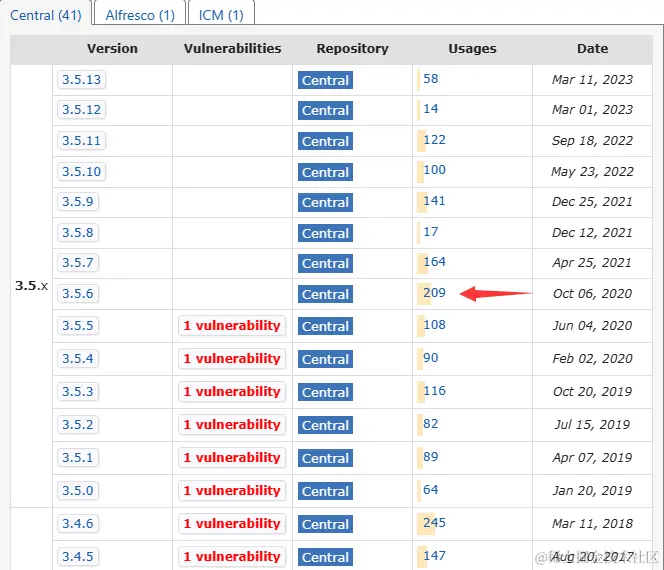Open version 3.5.9 link

pos(78,202)
